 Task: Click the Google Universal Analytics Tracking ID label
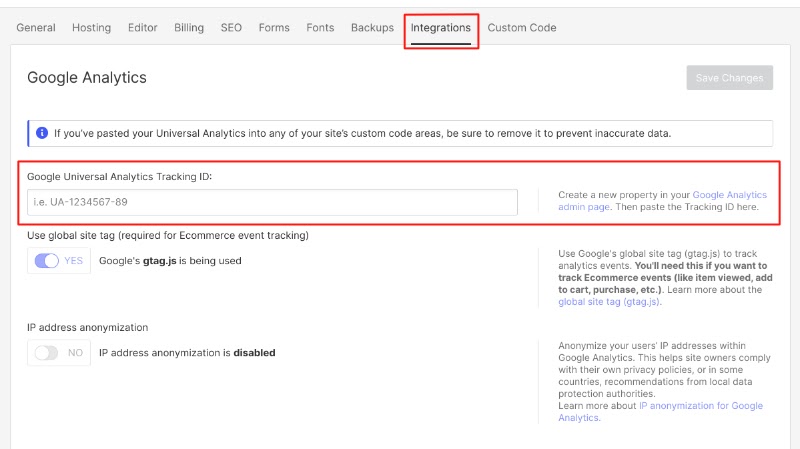pos(119,177)
